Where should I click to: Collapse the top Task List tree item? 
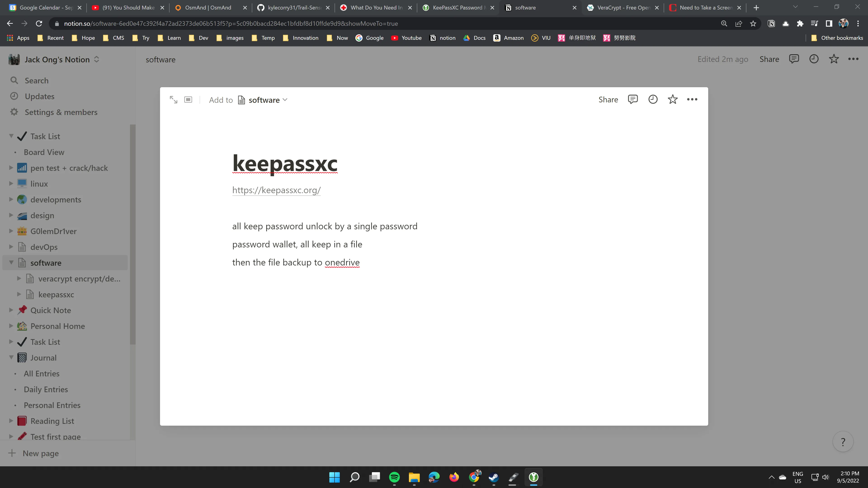click(x=11, y=136)
